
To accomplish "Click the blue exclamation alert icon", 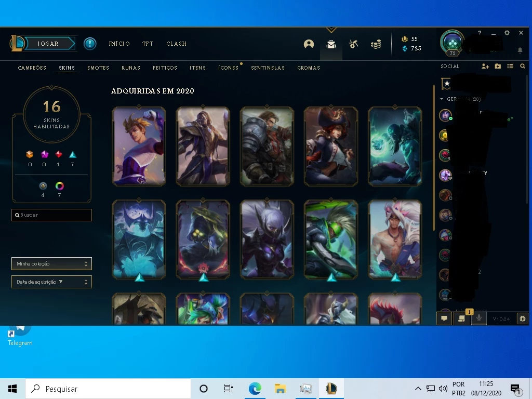I will click(x=90, y=44).
